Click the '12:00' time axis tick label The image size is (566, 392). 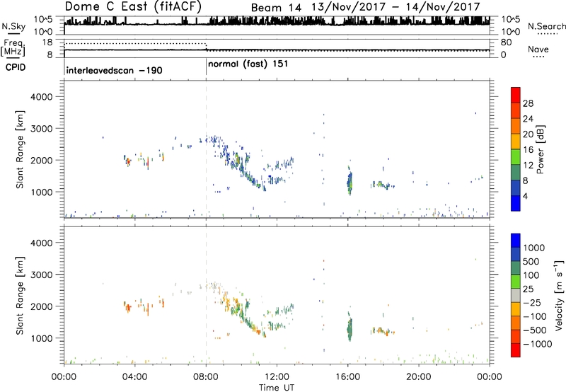(x=277, y=377)
